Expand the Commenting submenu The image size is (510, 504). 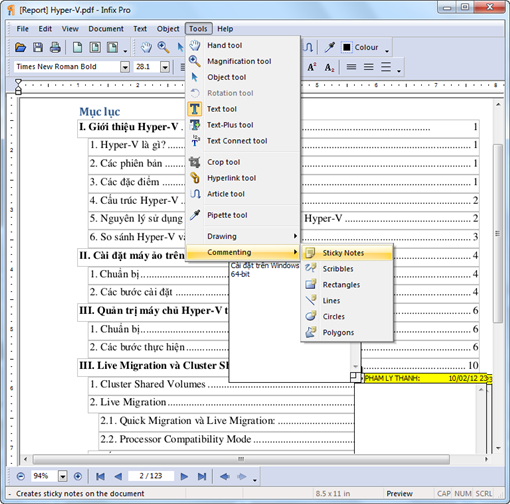pos(243,252)
